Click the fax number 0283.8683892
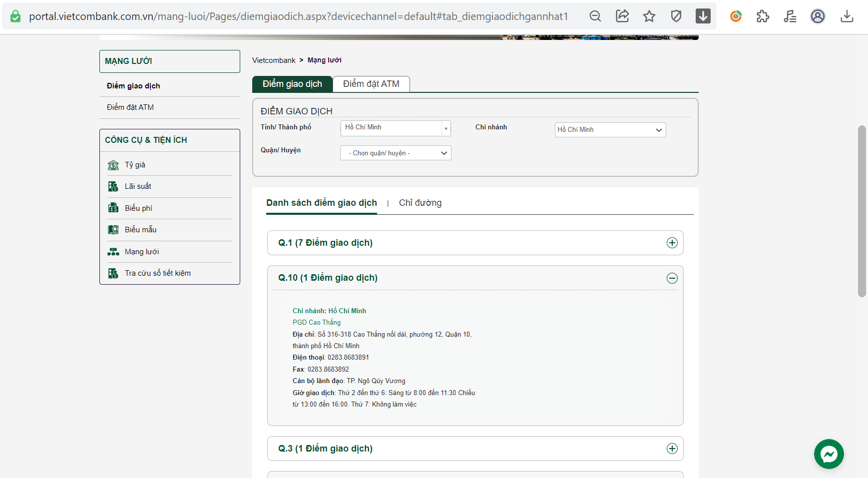868x478 pixels. [328, 370]
